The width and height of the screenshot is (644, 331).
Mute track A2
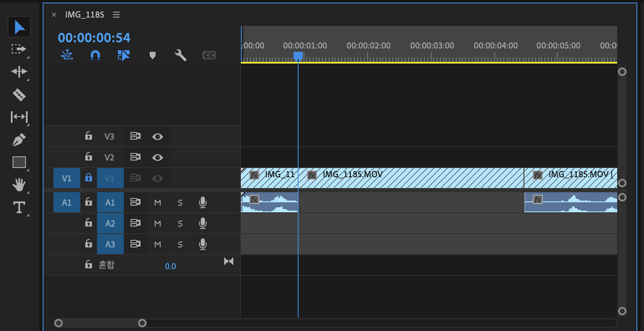click(x=158, y=224)
